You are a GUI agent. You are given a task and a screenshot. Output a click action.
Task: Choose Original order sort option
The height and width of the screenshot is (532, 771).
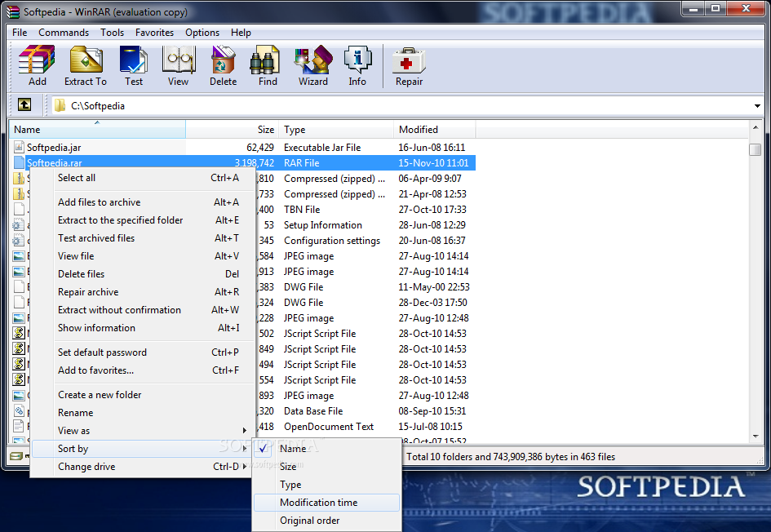tap(326, 521)
